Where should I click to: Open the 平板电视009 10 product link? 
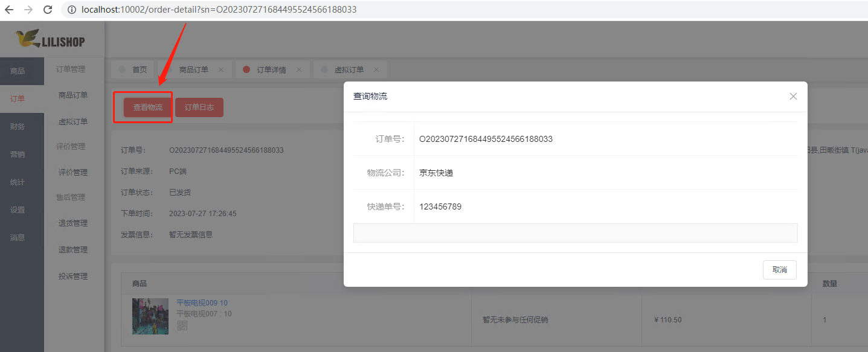[x=202, y=303]
